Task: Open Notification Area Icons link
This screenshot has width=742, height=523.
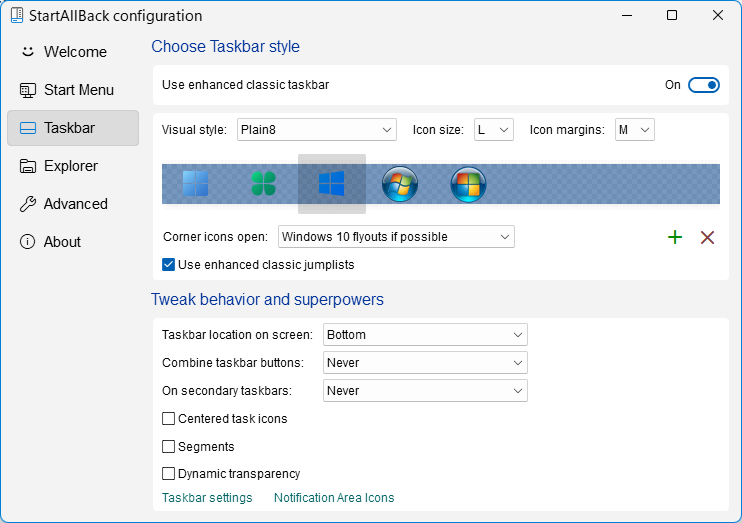Action: click(x=334, y=498)
